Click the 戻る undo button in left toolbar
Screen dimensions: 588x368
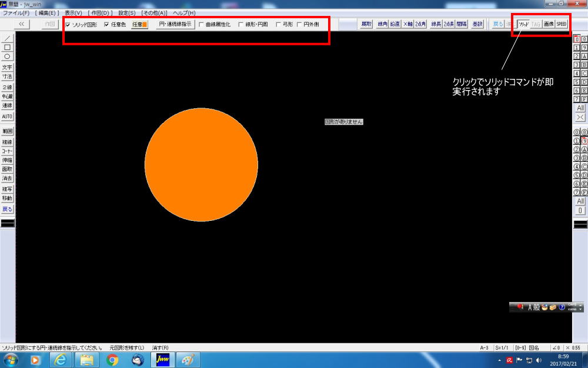click(7, 209)
